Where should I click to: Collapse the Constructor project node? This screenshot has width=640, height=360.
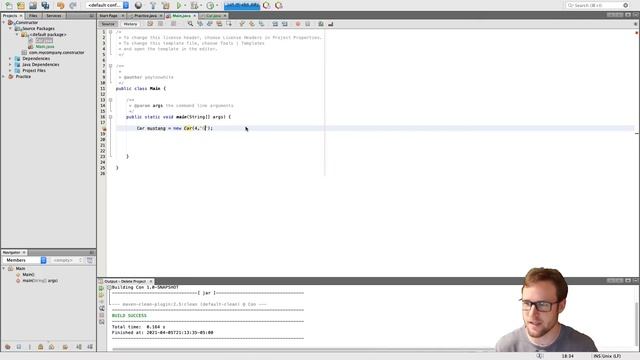[x=4, y=22]
